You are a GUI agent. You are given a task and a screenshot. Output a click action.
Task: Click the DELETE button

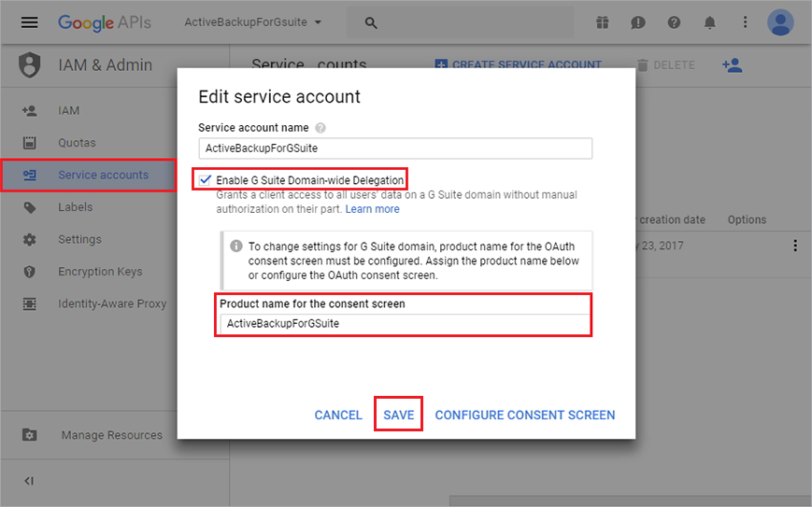coord(666,65)
